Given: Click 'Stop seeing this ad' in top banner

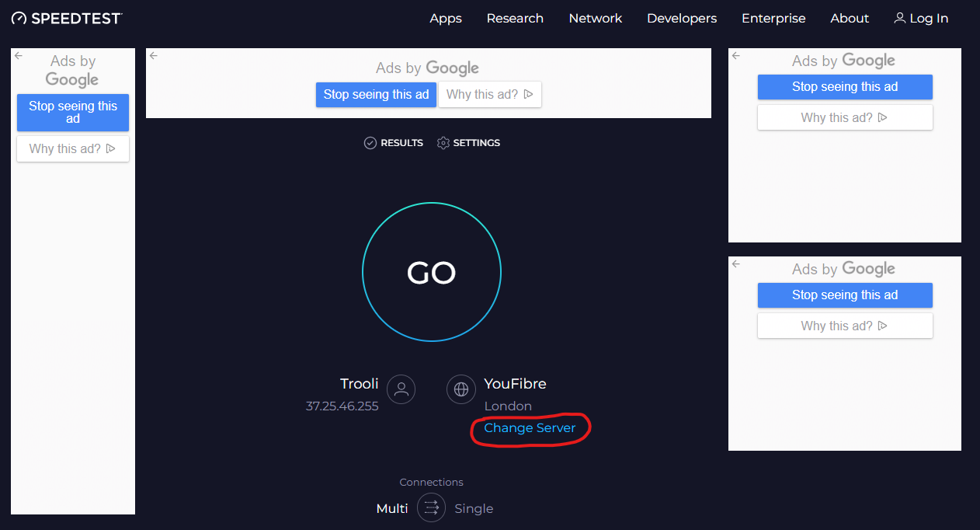Looking at the screenshot, I should (376, 95).
